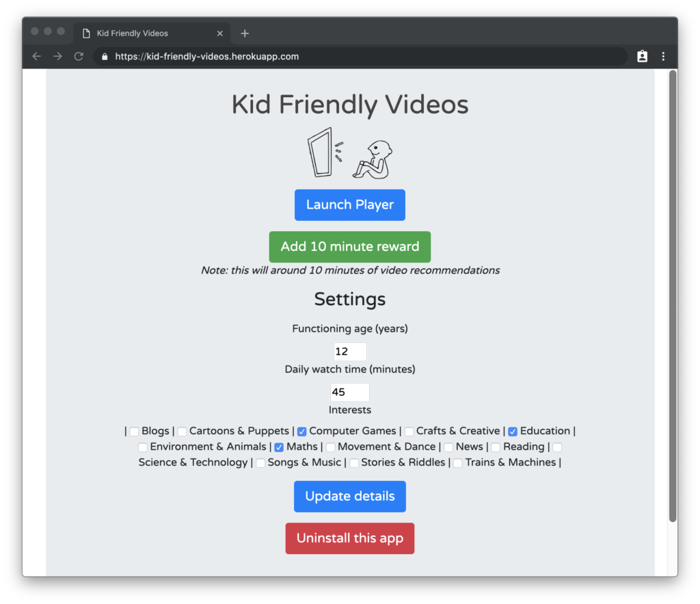Image resolution: width=700 pixels, height=604 pixels.
Task: Click the red Uninstall this app button
Action: point(349,538)
